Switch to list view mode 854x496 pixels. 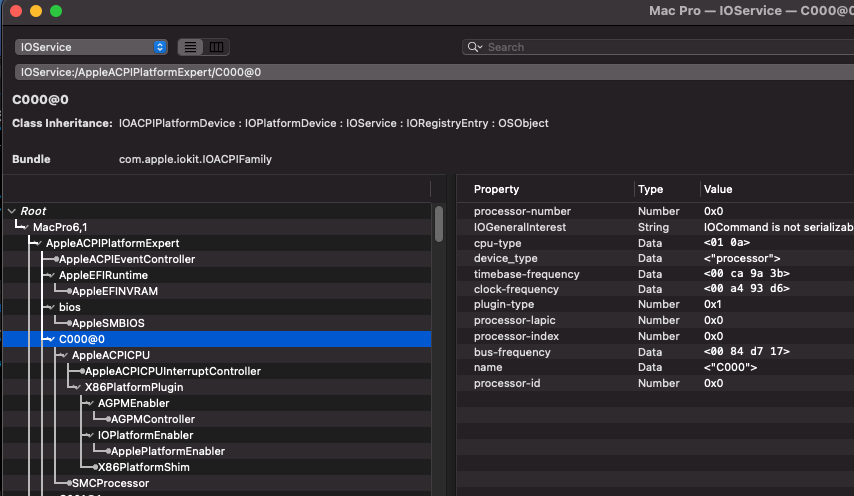tap(190, 47)
